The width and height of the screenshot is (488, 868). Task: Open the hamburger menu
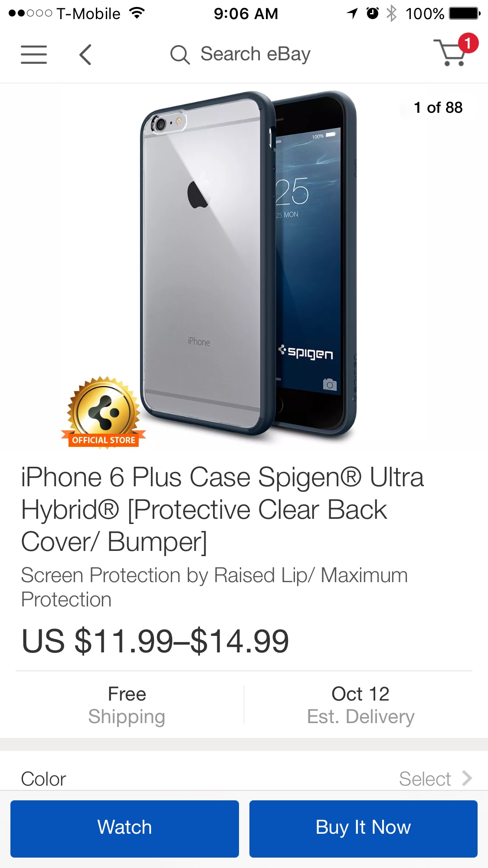(34, 55)
